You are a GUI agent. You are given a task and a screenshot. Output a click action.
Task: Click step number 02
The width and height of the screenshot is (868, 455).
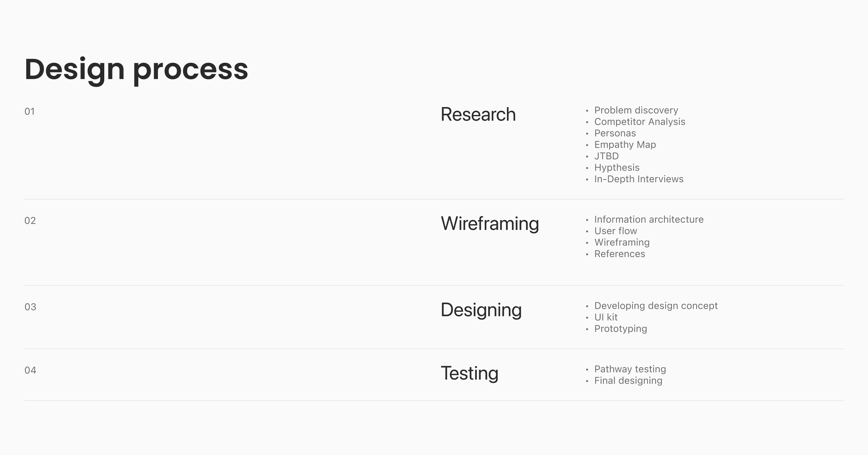click(30, 221)
